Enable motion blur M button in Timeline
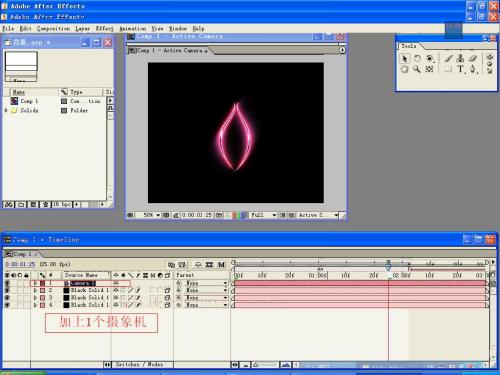 tap(221, 265)
